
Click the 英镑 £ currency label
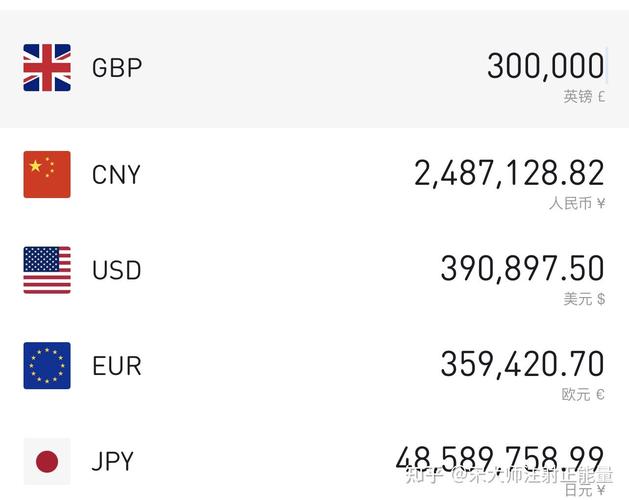point(584,97)
